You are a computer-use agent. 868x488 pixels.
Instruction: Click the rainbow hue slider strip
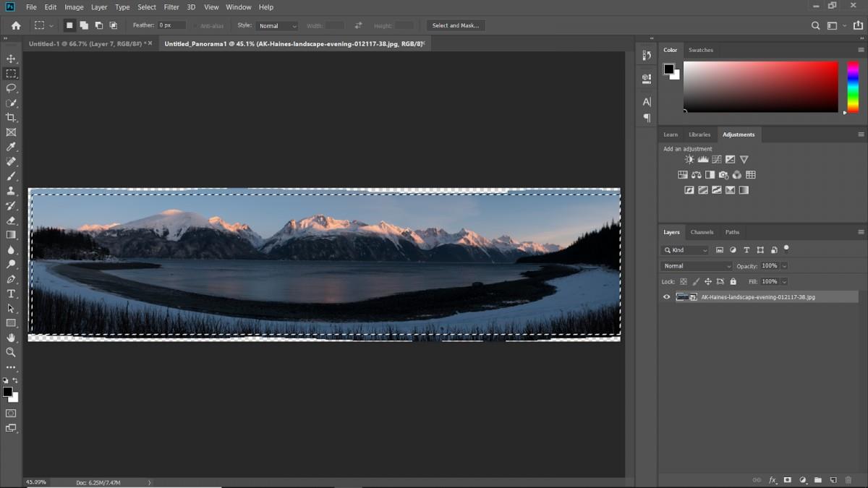(853, 87)
